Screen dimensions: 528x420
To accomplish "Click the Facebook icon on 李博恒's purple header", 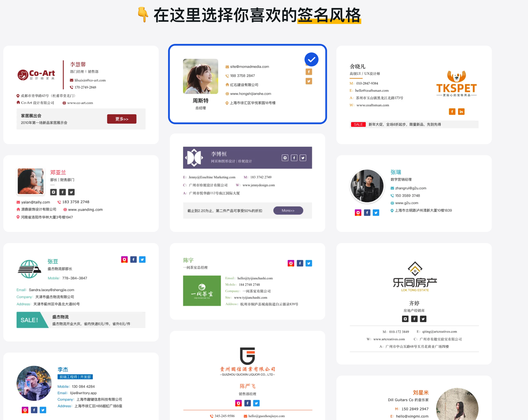I will pyautogui.click(x=294, y=158).
